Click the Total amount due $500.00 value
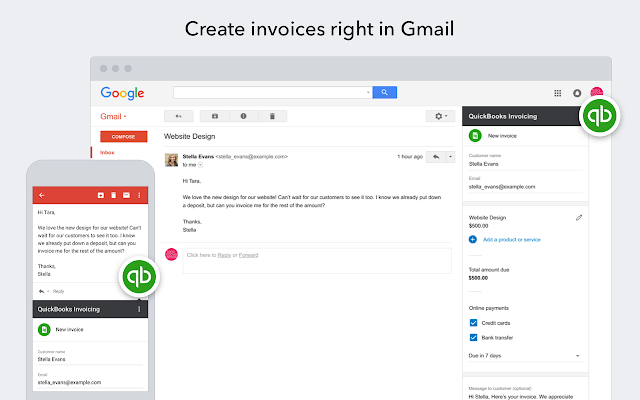The image size is (640, 400). [x=478, y=278]
